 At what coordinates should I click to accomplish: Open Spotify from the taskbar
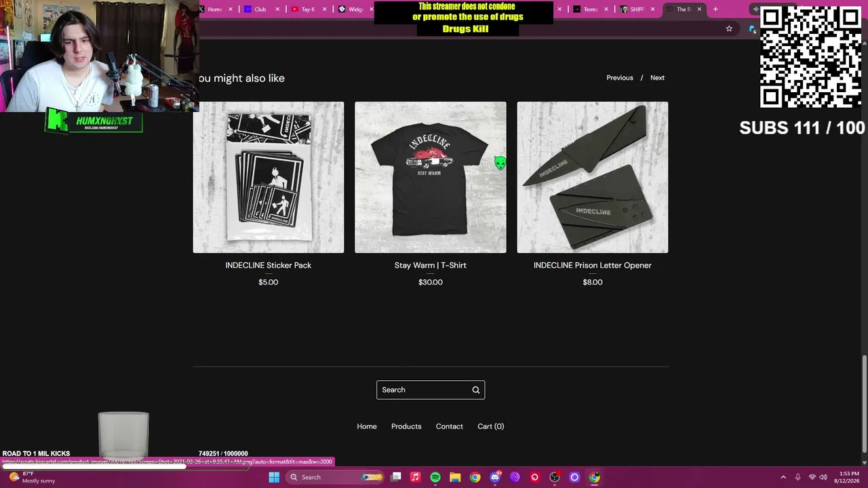[435, 477]
